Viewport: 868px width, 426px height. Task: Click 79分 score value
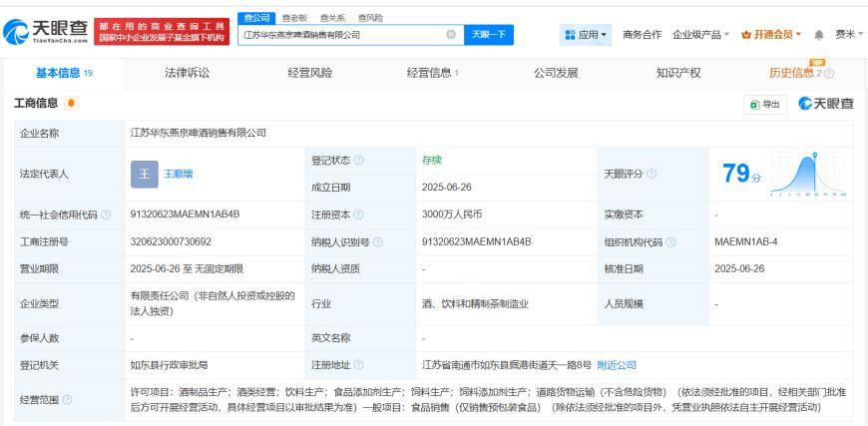pyautogui.click(x=741, y=174)
